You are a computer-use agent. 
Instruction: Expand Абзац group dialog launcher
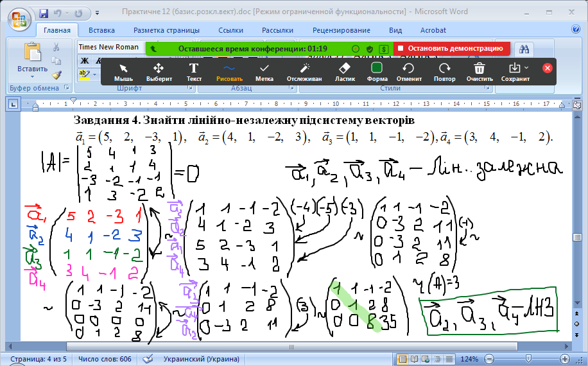(291, 88)
